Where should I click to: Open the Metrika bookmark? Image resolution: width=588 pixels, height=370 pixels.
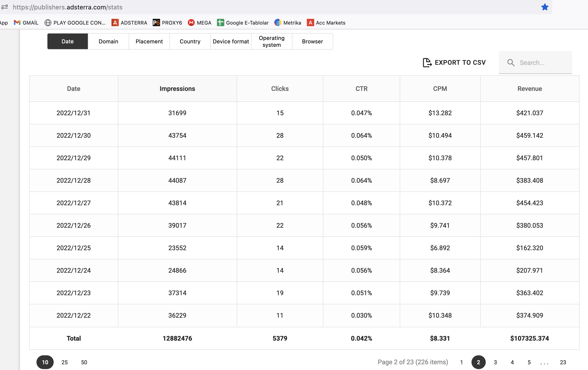[x=288, y=22]
